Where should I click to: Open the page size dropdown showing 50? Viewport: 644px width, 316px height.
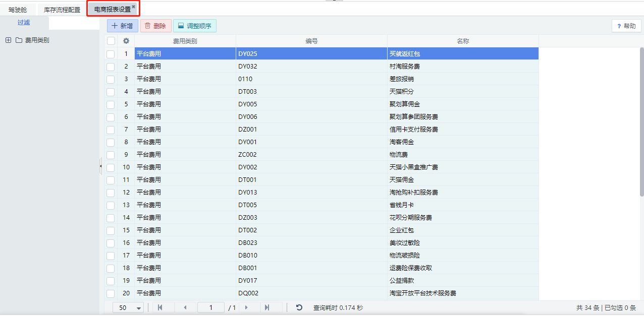click(131, 307)
